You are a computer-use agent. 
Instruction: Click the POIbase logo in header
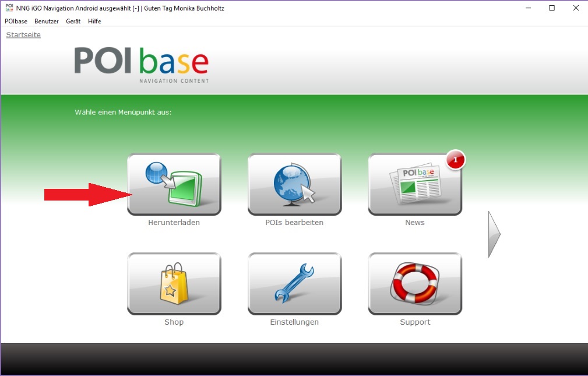point(142,65)
